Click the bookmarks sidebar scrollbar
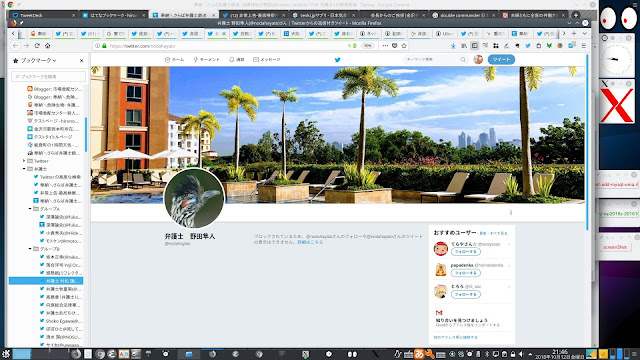This screenshot has height=360, width=640. coord(86,135)
